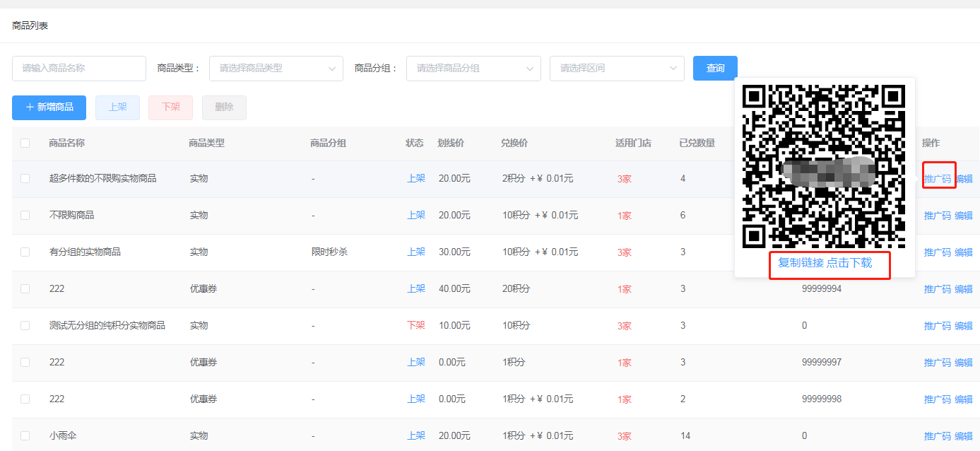The image size is (980, 451).
Task: Edit the 有分组的实物商品 row
Action: pyautogui.click(x=964, y=252)
